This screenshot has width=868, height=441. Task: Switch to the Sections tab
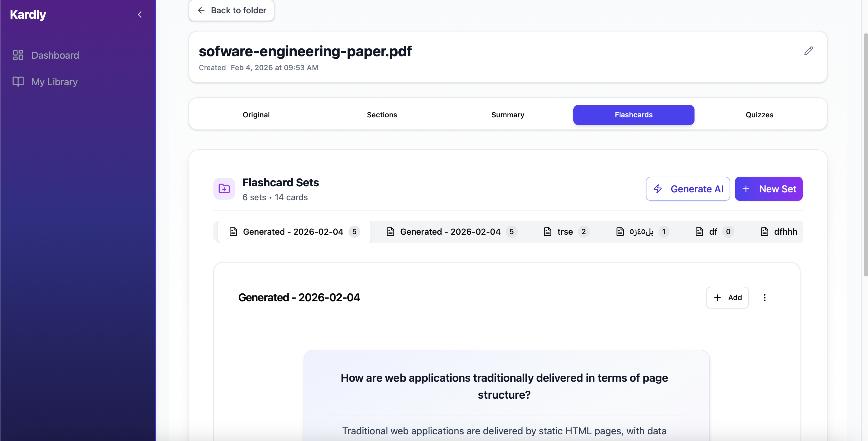tap(382, 115)
